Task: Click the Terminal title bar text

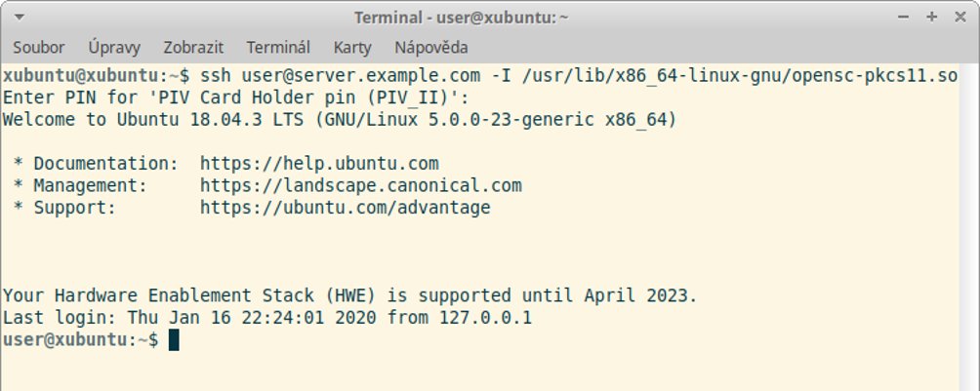Action: click(462, 18)
